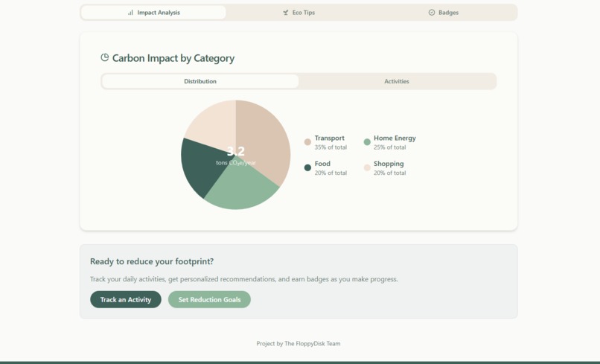Click 'Project by The FloppyDisk Team' footer text

pyautogui.click(x=299, y=344)
